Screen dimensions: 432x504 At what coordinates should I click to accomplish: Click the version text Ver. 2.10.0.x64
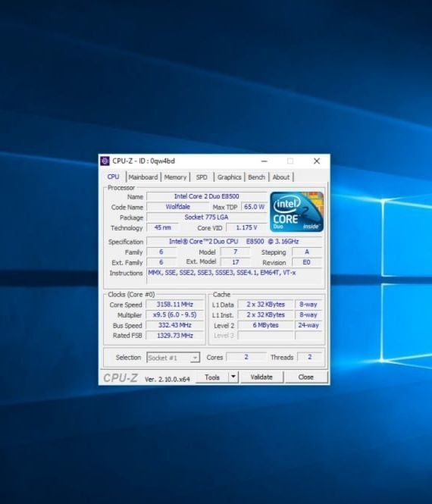click(167, 379)
